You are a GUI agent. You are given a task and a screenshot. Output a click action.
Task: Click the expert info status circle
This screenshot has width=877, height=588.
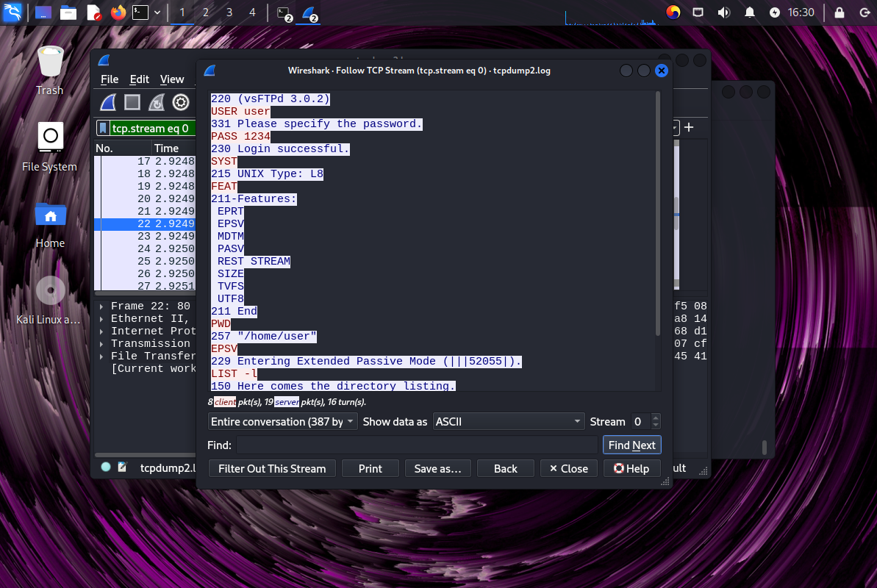pyautogui.click(x=106, y=467)
